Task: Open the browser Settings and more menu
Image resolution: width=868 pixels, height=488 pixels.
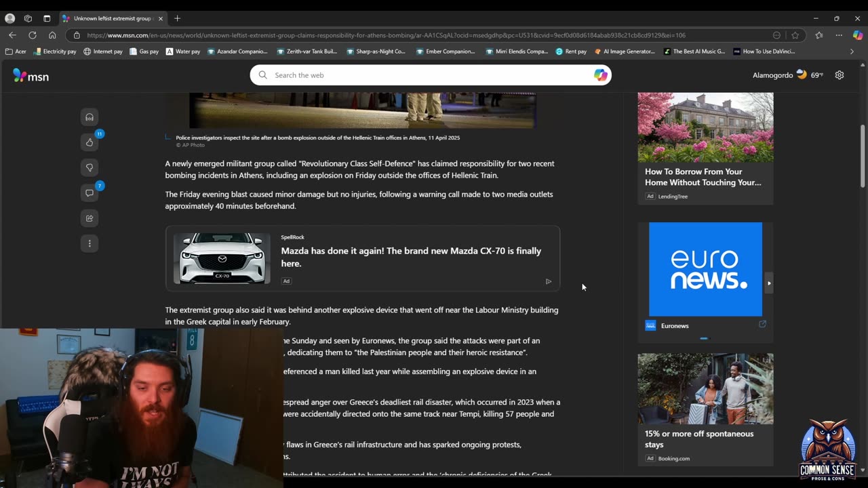Action: pos(839,35)
